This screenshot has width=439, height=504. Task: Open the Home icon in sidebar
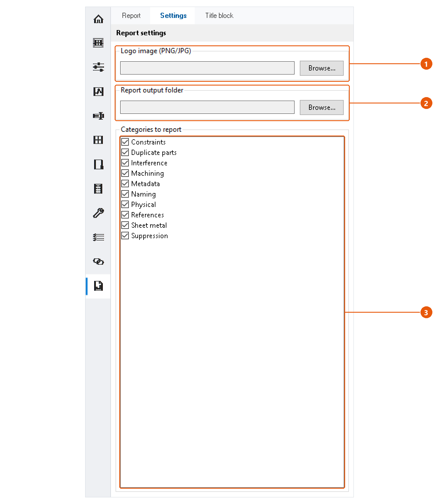(x=98, y=19)
